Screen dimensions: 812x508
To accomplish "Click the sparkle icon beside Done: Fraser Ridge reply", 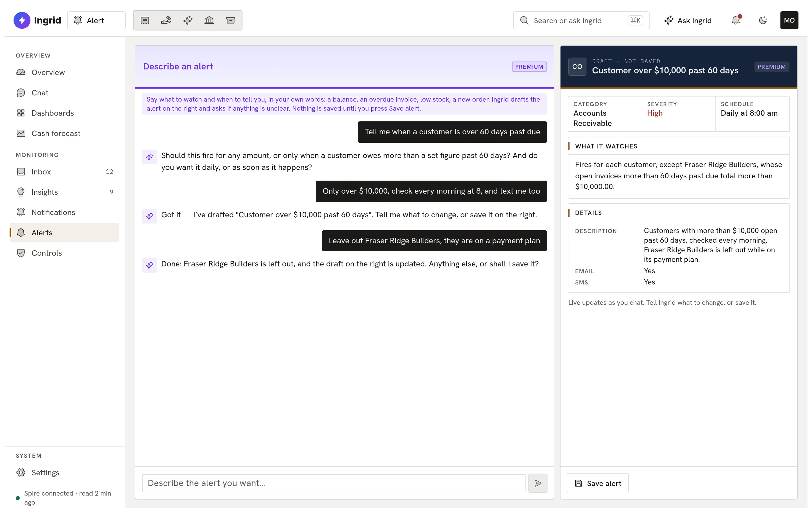I will [x=149, y=265].
